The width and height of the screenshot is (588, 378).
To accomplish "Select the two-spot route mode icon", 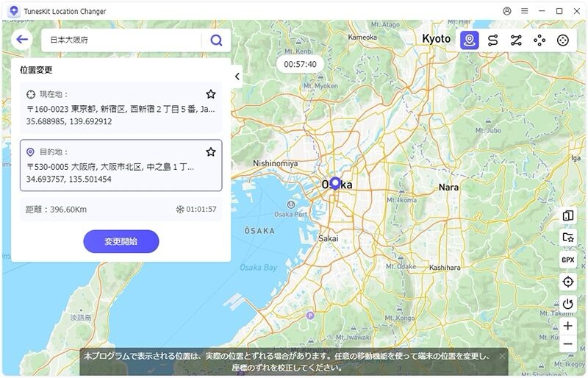I will [x=492, y=40].
